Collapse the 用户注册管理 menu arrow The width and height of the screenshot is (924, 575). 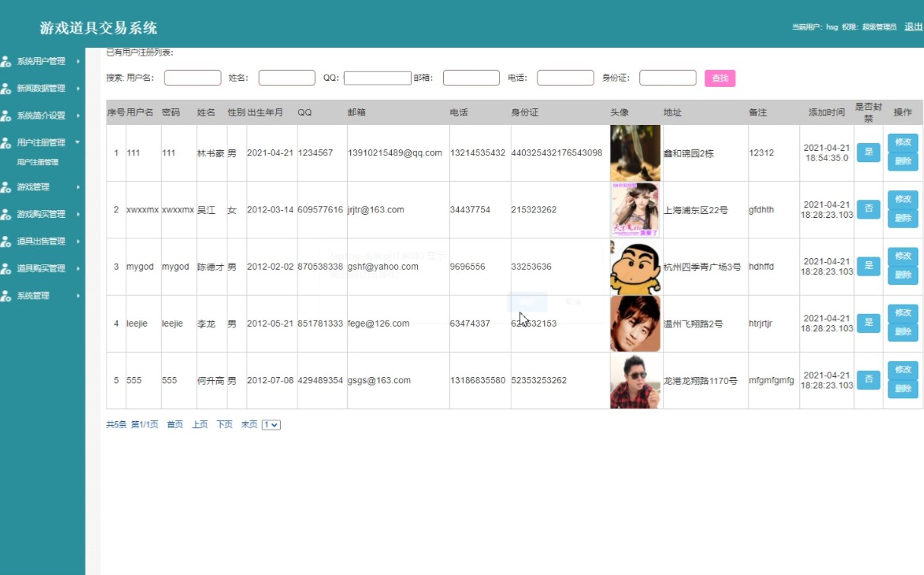[78, 142]
